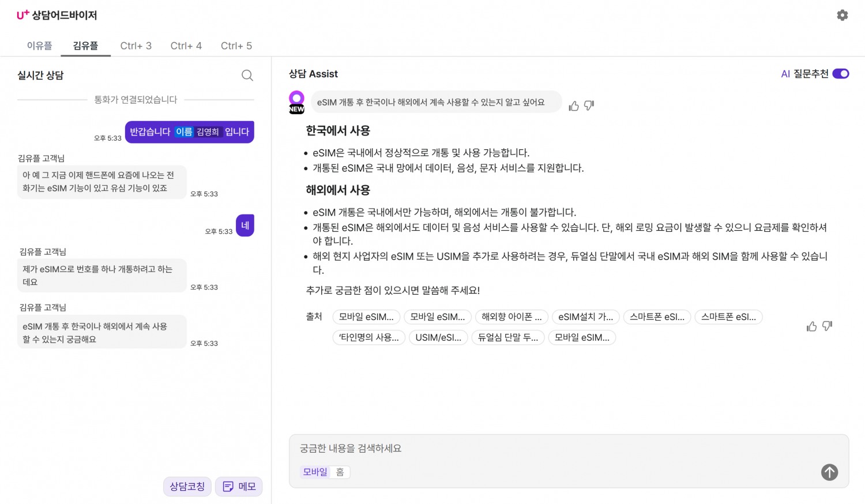Open the settings gear at top right
Image resolution: width=865 pixels, height=504 pixels.
click(x=842, y=15)
